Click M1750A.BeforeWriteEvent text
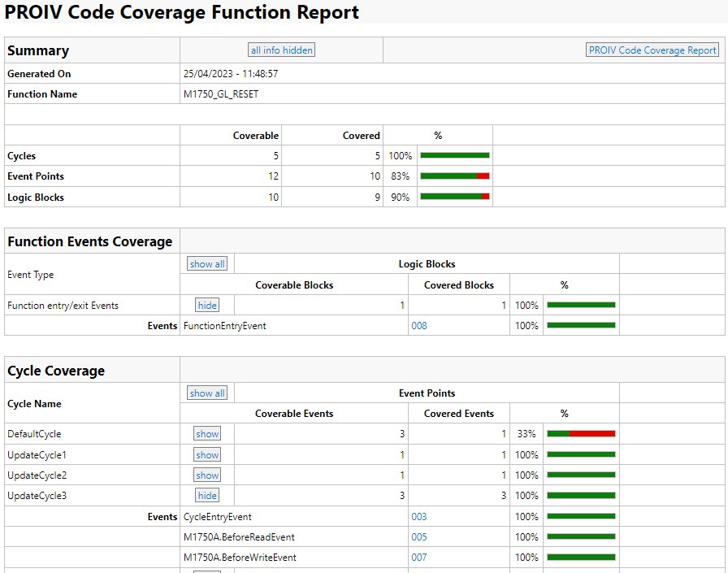 [x=240, y=558]
